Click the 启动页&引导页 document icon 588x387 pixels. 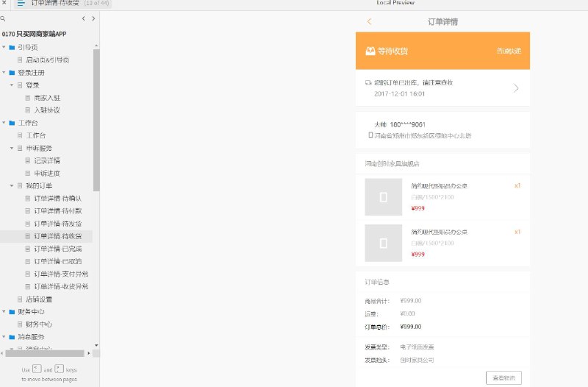coord(20,60)
